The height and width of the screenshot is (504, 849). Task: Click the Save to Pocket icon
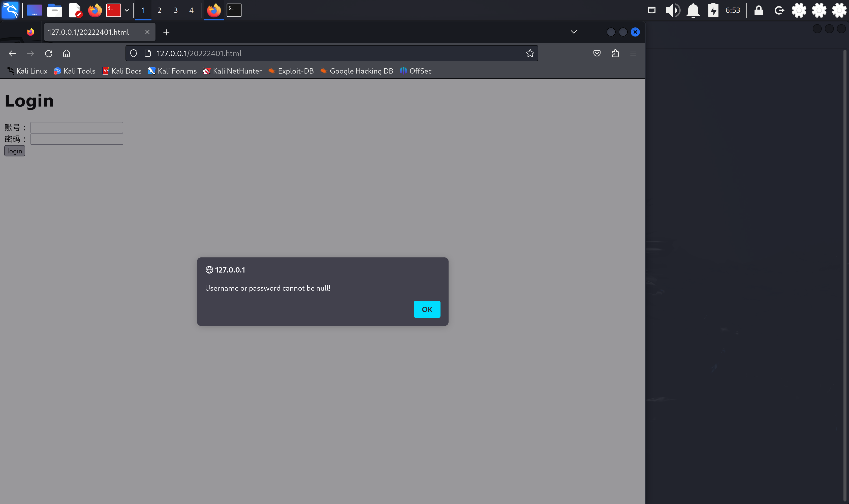coord(597,53)
